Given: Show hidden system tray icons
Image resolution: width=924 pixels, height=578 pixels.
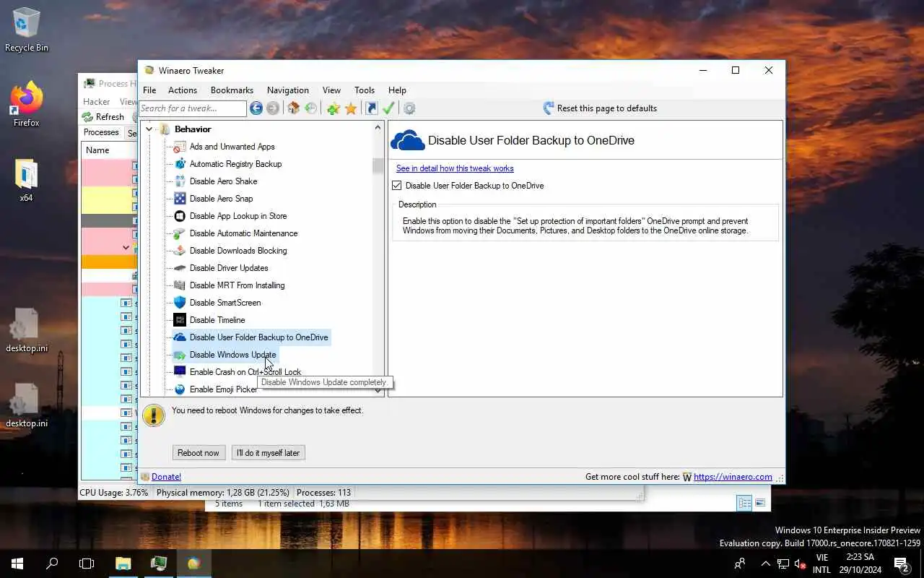Looking at the screenshot, I should (x=765, y=564).
